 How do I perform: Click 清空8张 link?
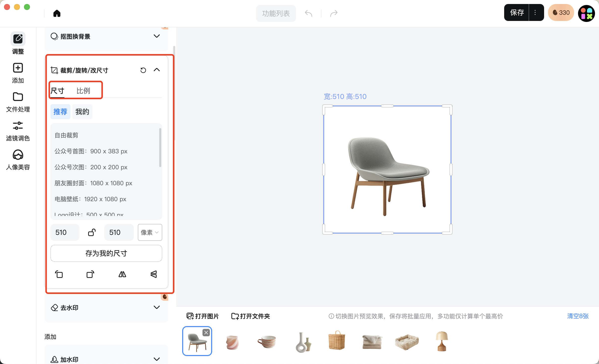click(578, 316)
